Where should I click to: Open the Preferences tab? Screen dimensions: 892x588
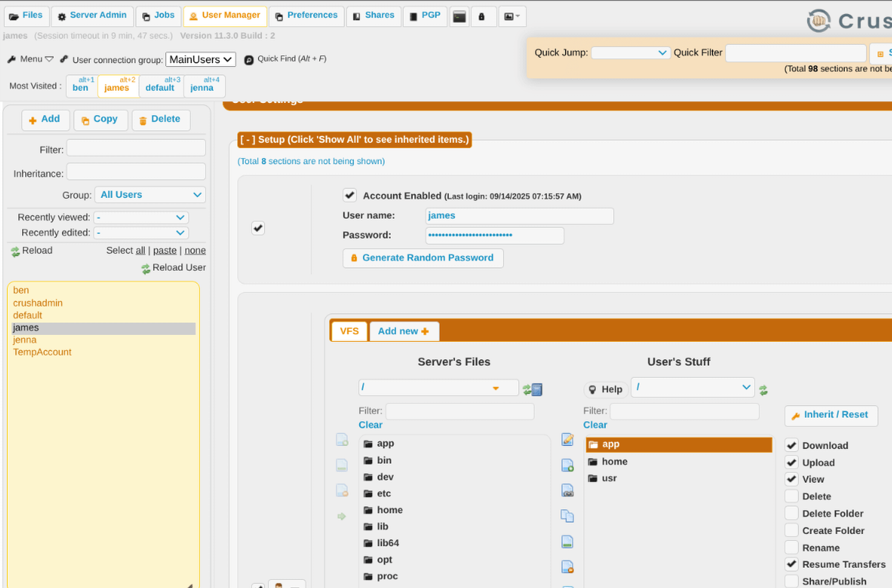[x=306, y=16]
